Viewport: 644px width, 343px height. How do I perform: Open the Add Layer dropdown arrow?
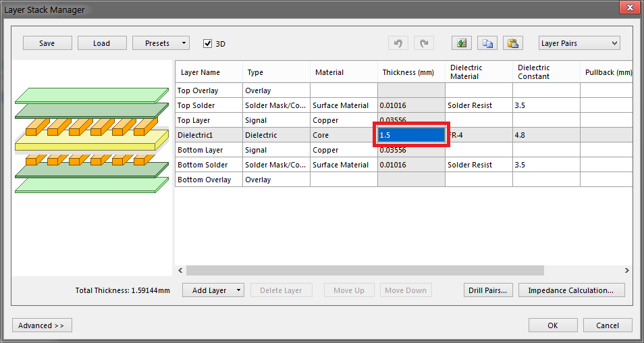[x=238, y=290]
